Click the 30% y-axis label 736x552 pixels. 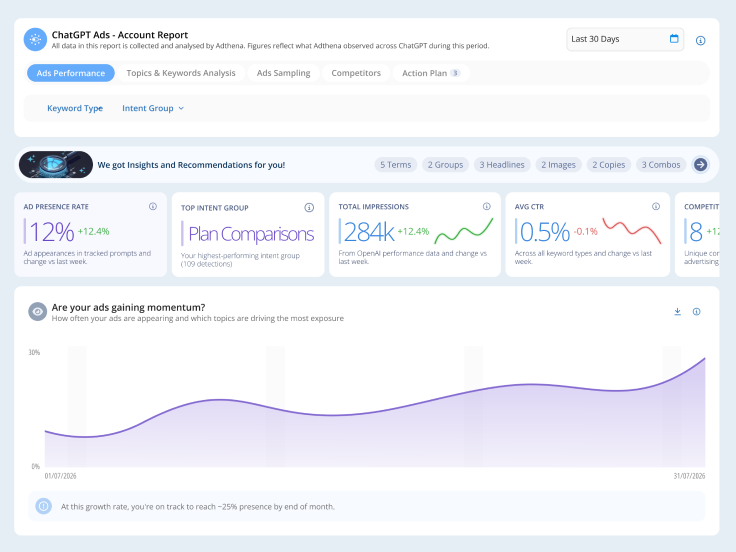tap(34, 353)
